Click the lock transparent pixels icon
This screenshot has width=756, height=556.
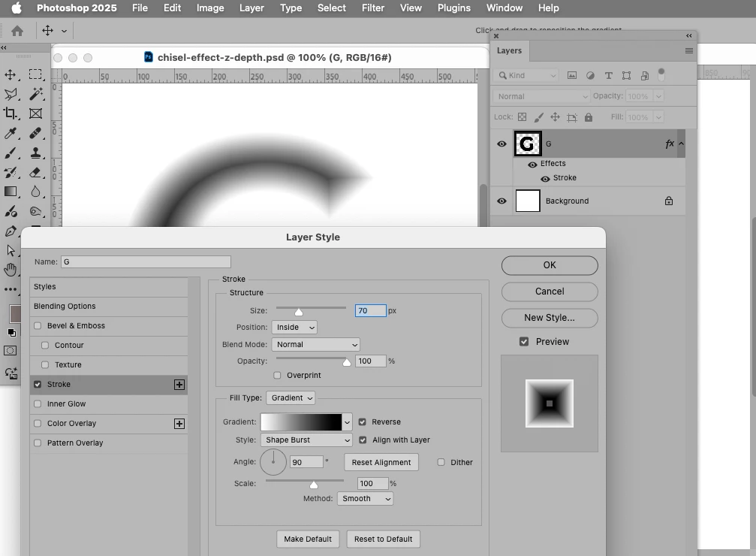[523, 116]
